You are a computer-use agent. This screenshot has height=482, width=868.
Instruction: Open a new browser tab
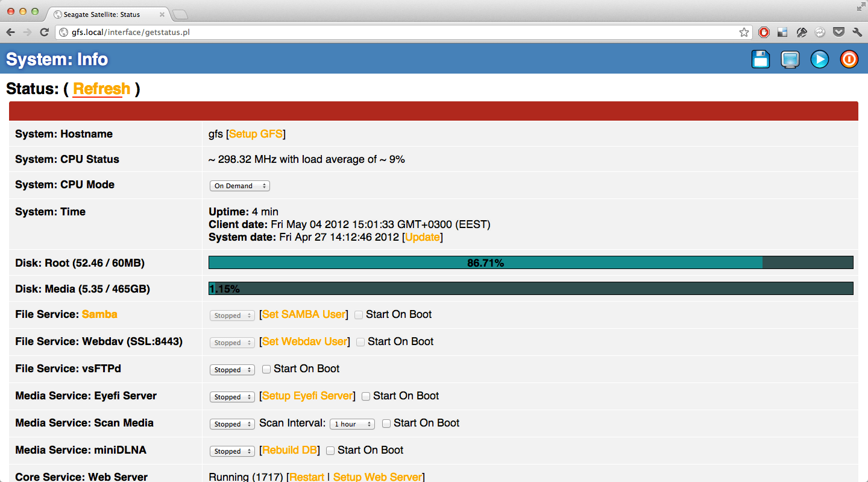pyautogui.click(x=180, y=14)
